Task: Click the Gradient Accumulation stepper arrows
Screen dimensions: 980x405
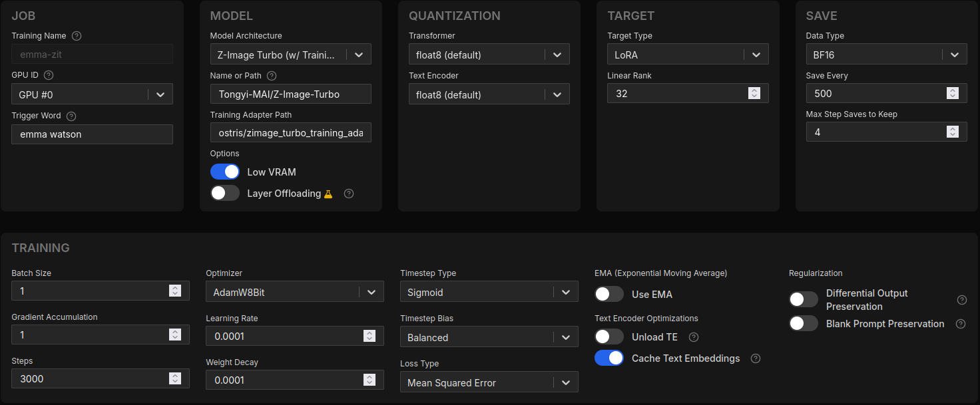Action: click(175, 335)
